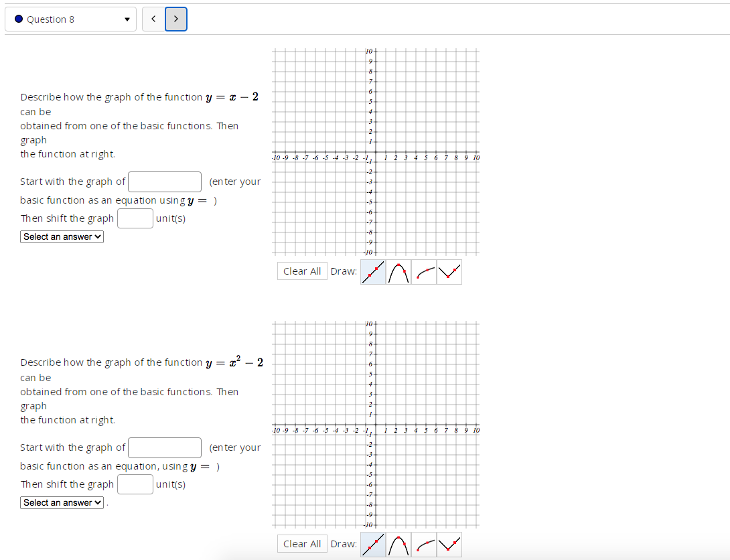
Task: Select the parabola tool on the bottom graph
Action: click(x=398, y=544)
